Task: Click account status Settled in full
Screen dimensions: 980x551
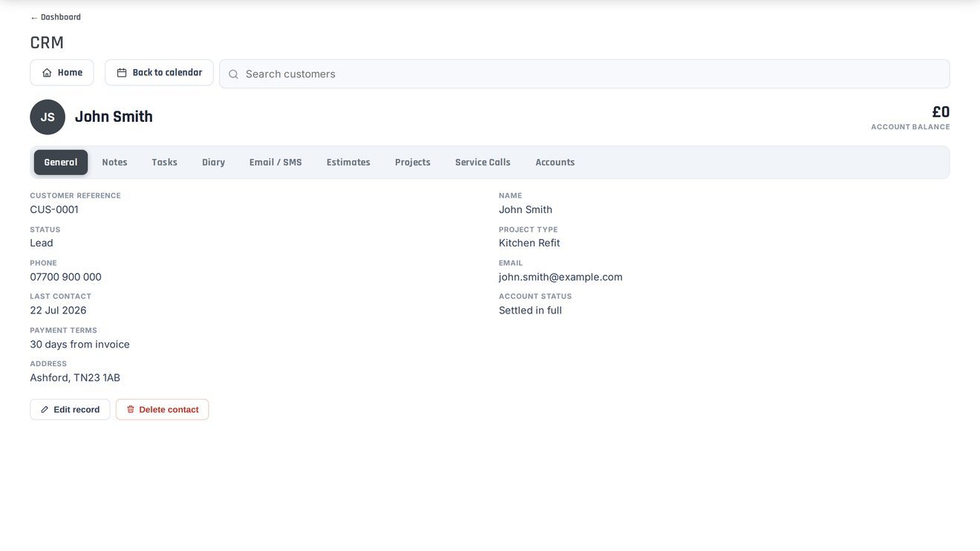Action: coord(530,310)
